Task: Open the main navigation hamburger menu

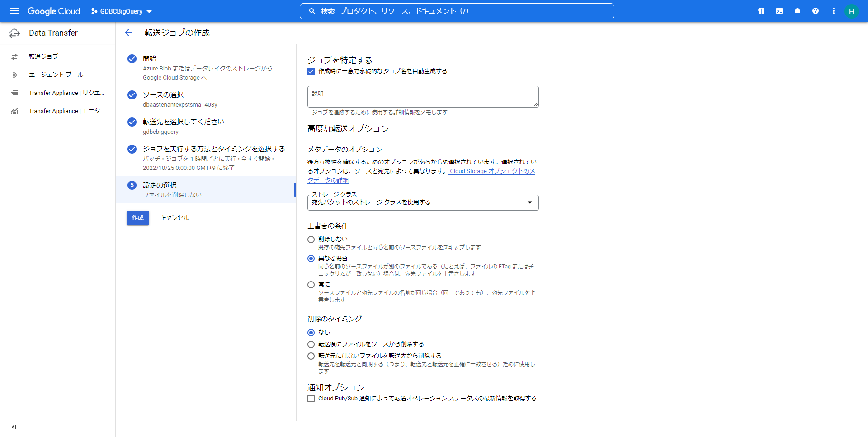Action: [x=14, y=11]
